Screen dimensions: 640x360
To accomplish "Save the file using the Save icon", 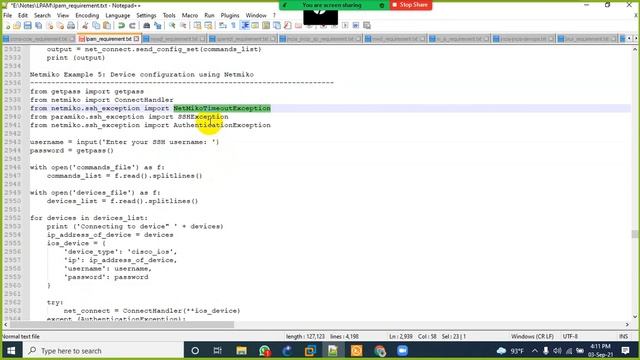I will (x=28, y=26).
